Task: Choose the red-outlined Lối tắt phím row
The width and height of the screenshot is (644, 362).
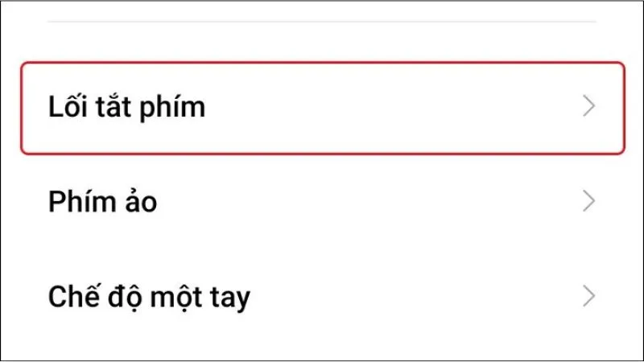Action: click(323, 108)
